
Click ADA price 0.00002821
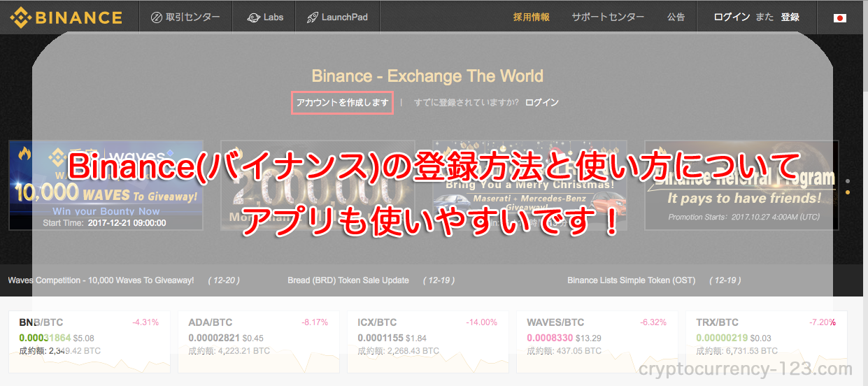click(x=214, y=338)
